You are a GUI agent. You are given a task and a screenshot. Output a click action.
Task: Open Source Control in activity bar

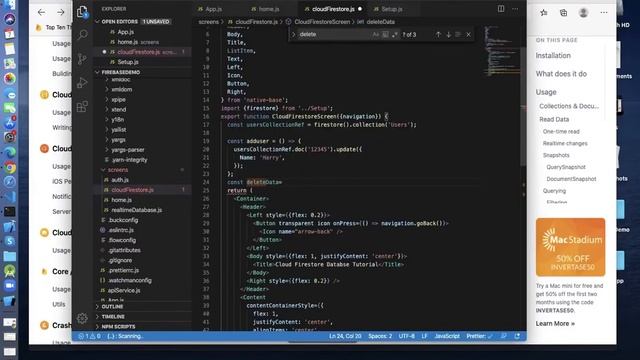point(82,59)
